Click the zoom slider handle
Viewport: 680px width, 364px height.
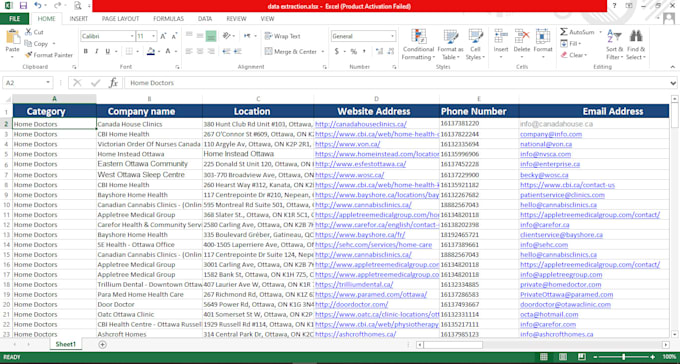[623, 357]
